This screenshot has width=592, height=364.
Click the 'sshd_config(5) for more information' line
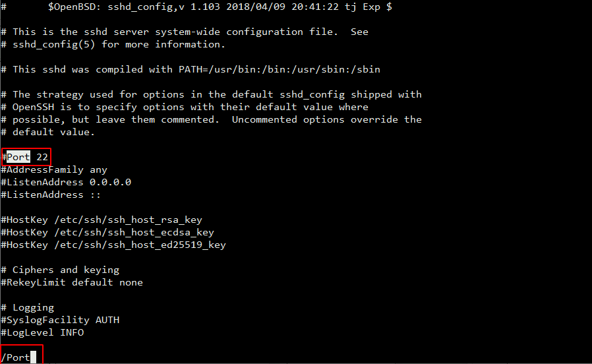113,44
